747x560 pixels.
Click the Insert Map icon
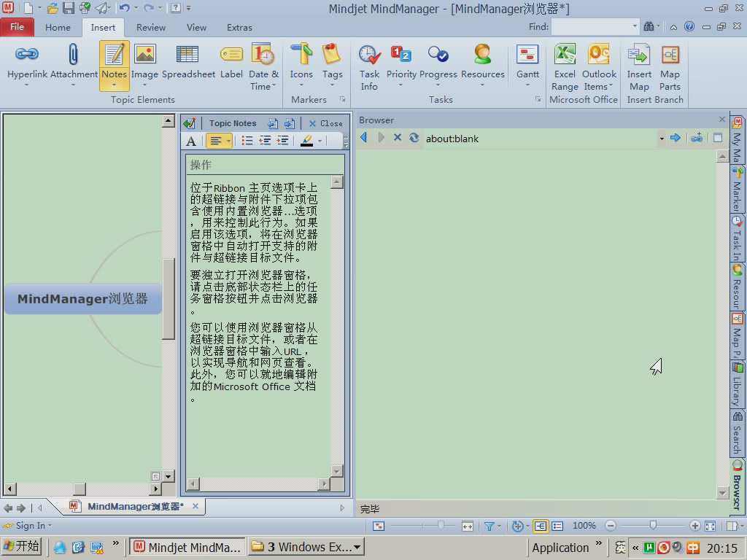(639, 54)
